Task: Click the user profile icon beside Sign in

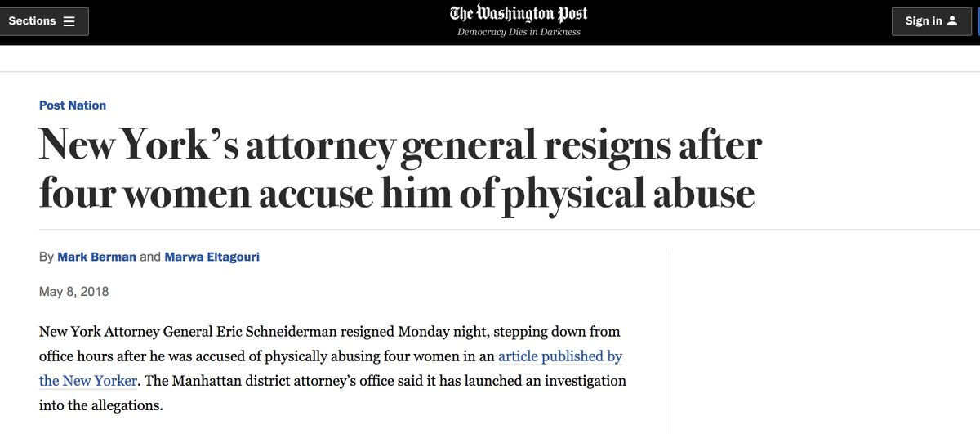Action: click(x=952, y=21)
